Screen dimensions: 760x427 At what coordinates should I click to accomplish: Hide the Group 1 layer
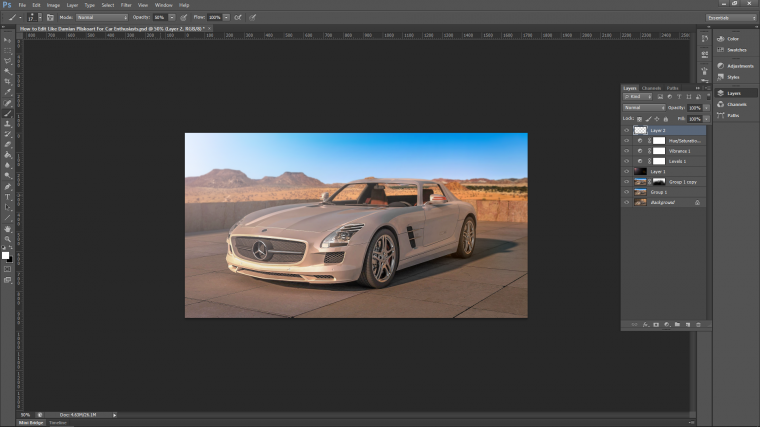[x=627, y=192]
